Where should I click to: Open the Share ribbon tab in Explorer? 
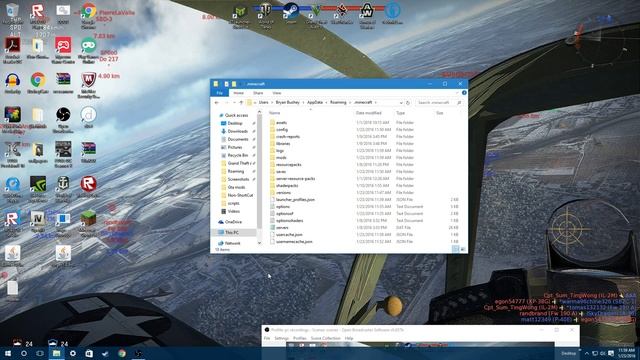(258, 93)
